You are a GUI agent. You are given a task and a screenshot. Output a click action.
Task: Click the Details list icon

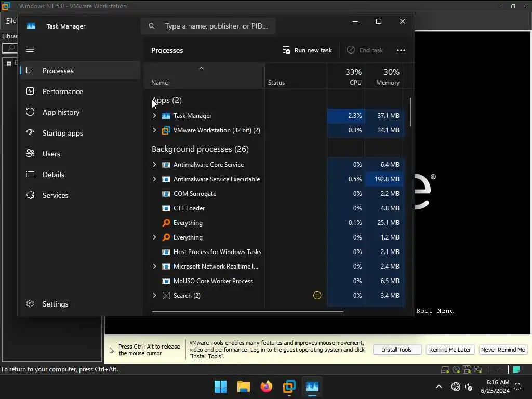click(x=30, y=174)
